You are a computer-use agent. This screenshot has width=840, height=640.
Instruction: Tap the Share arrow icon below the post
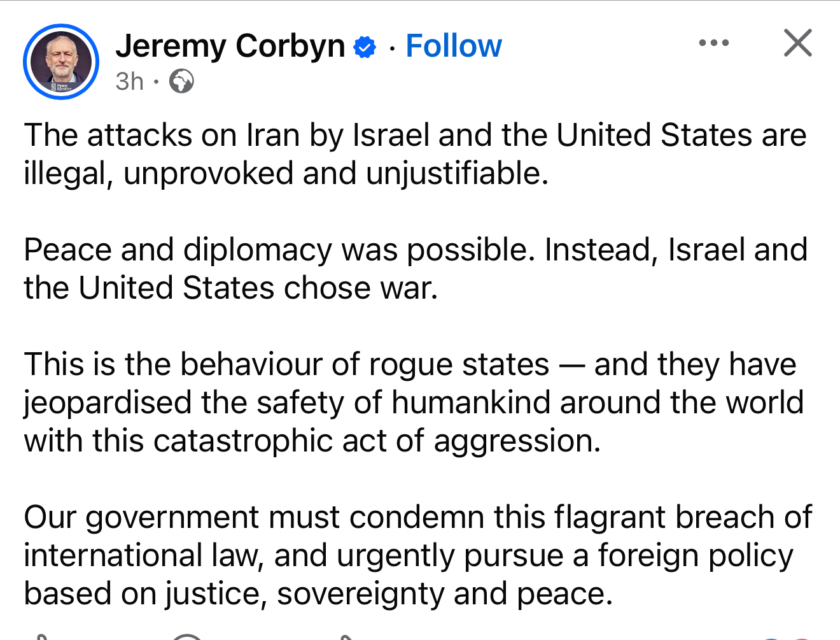click(x=344, y=637)
